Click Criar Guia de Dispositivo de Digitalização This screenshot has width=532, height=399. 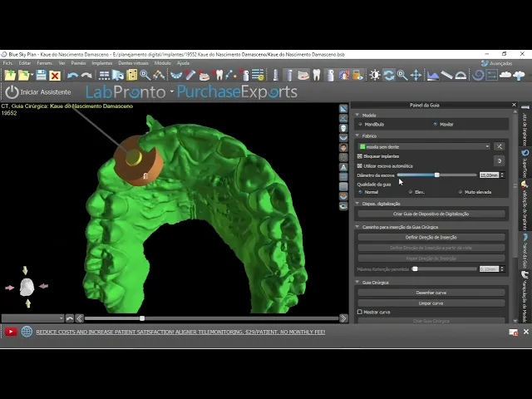click(431, 214)
